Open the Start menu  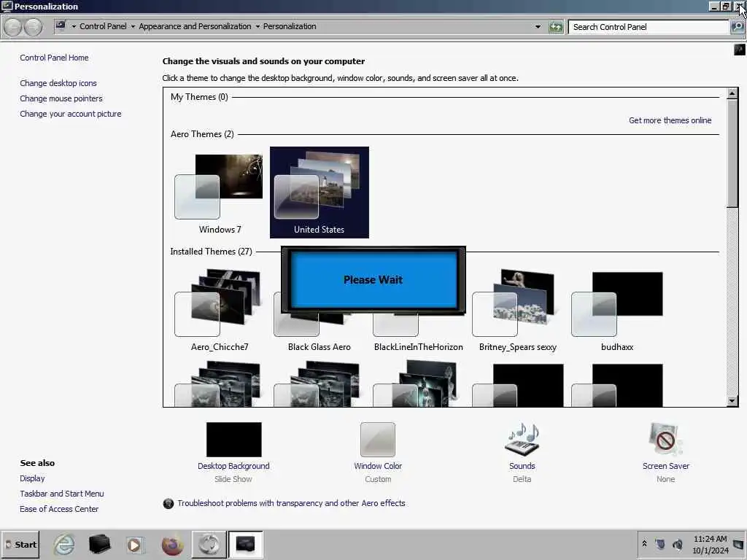(20, 544)
